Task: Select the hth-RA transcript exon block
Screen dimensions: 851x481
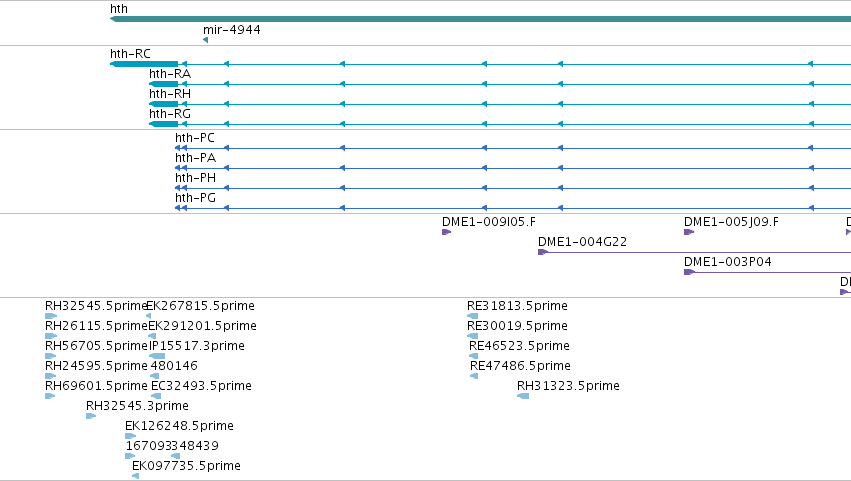Action: pos(163,84)
